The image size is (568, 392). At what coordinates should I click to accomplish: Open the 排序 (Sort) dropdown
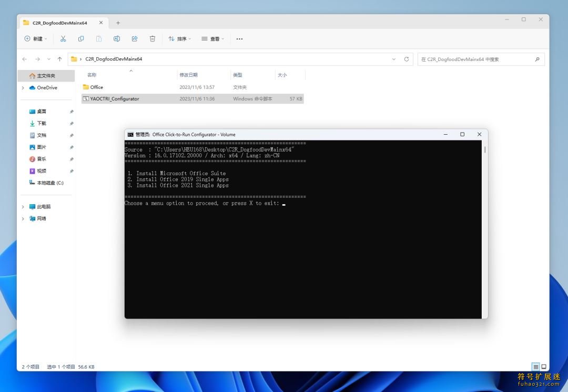pyautogui.click(x=180, y=38)
